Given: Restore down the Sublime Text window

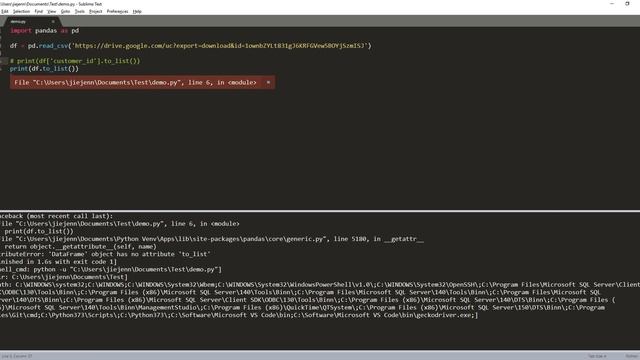Looking at the screenshot, I should tap(627, 4).
